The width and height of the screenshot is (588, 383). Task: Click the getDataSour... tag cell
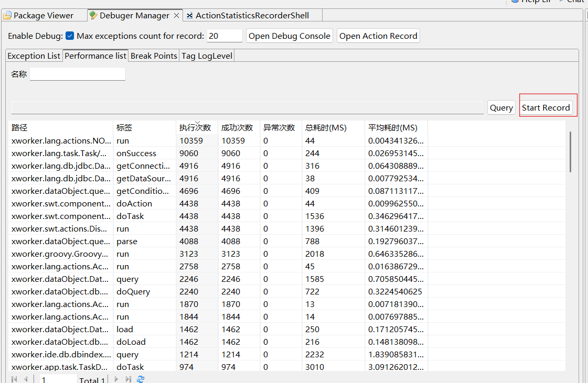click(144, 178)
